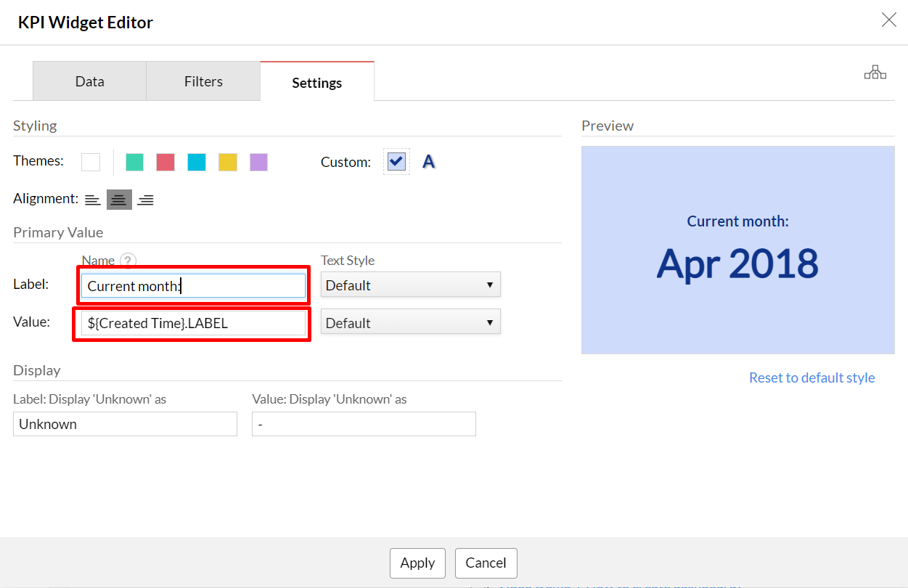This screenshot has height=588, width=908.
Task: Click the Value formula input field
Action: click(x=193, y=324)
